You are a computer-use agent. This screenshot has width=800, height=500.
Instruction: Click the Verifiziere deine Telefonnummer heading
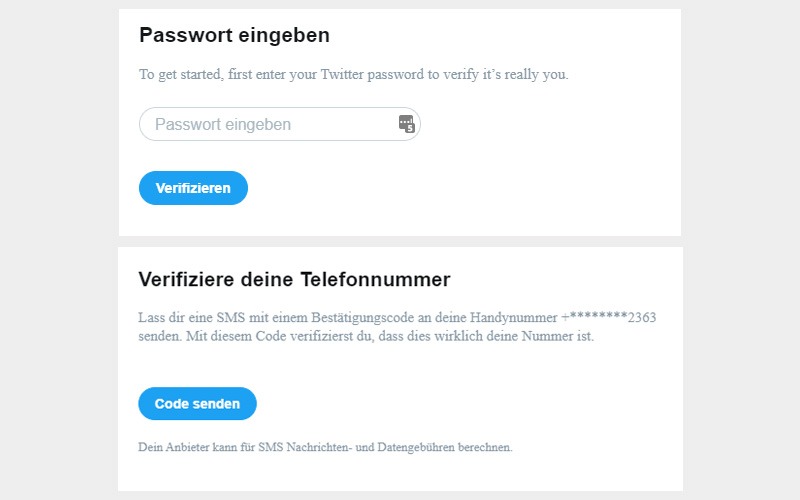point(294,279)
